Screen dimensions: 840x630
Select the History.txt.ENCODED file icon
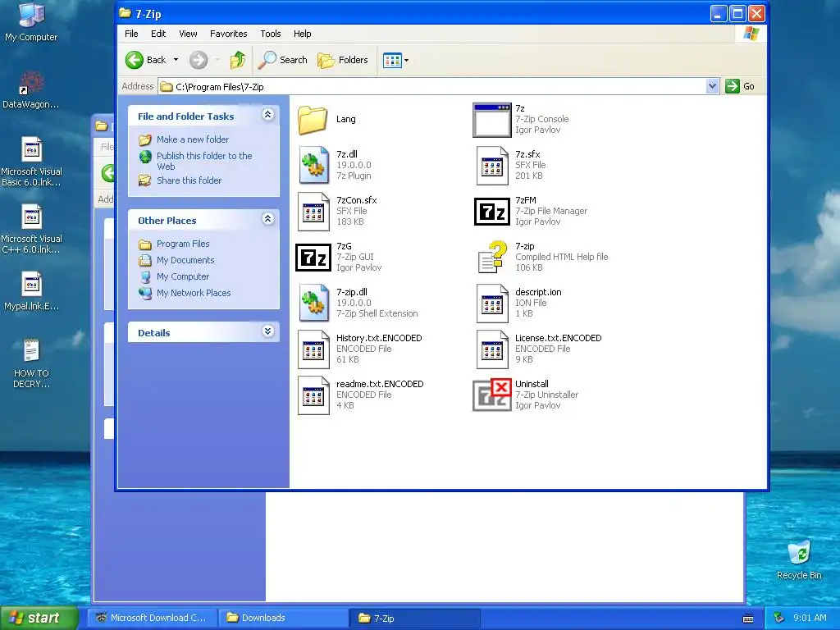(x=314, y=349)
